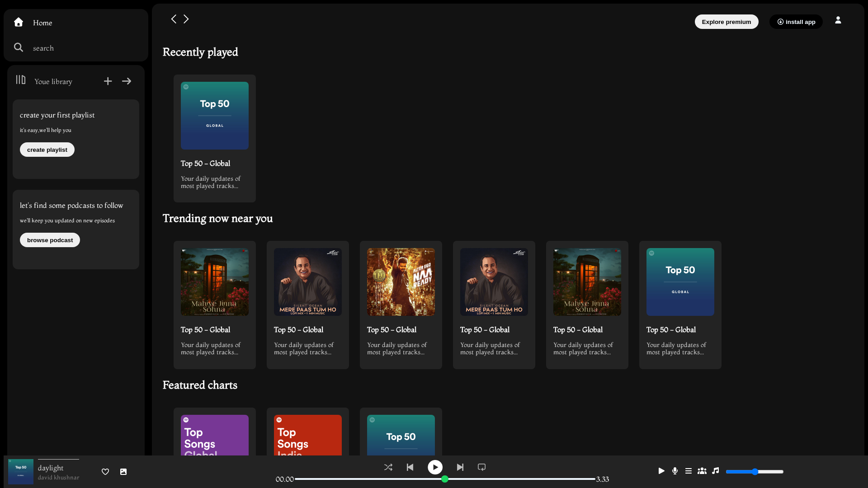This screenshot has height=488, width=868.
Task: Click the picture icon beside the heart
Action: click(123, 472)
